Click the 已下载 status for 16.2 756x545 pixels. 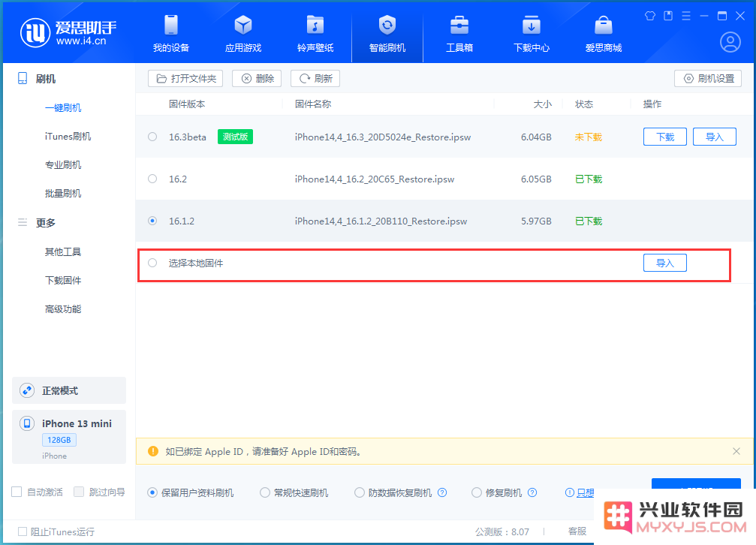[x=589, y=179]
